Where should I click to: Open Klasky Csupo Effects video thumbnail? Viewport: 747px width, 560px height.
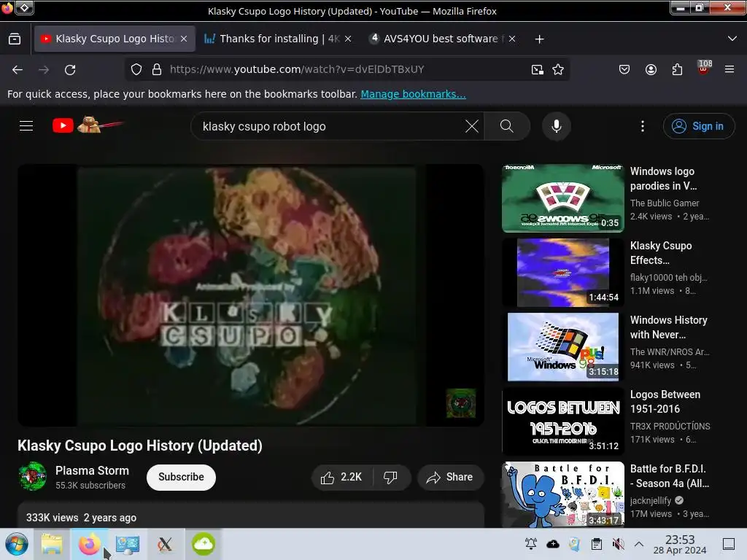tap(562, 273)
